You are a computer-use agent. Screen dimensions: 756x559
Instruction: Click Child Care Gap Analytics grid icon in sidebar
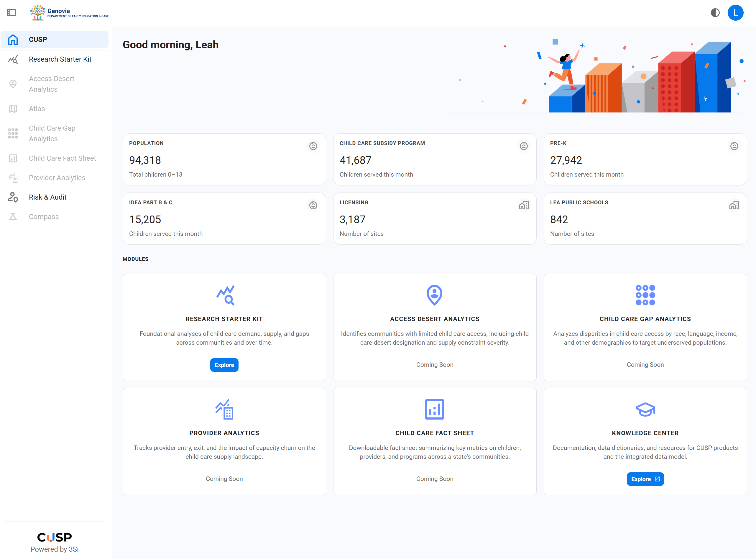(x=13, y=133)
